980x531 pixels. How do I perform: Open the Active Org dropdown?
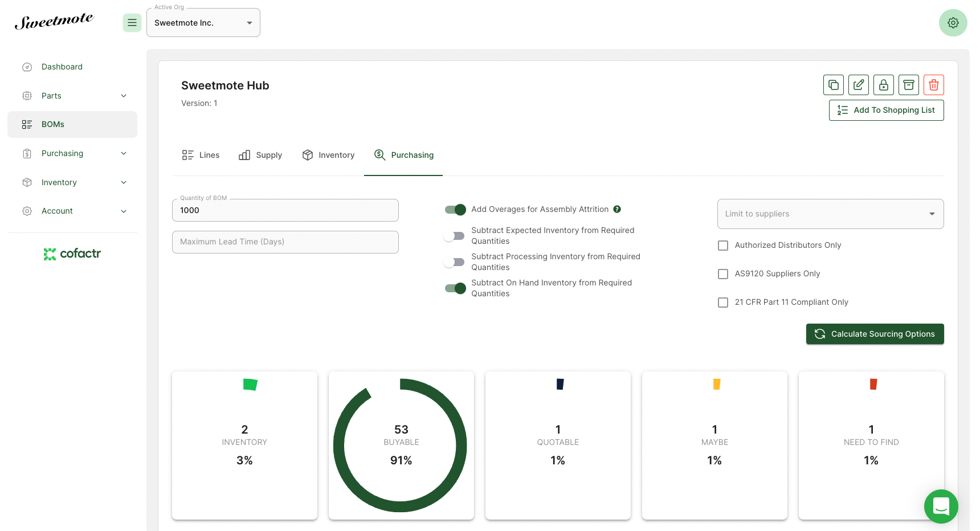pyautogui.click(x=203, y=23)
